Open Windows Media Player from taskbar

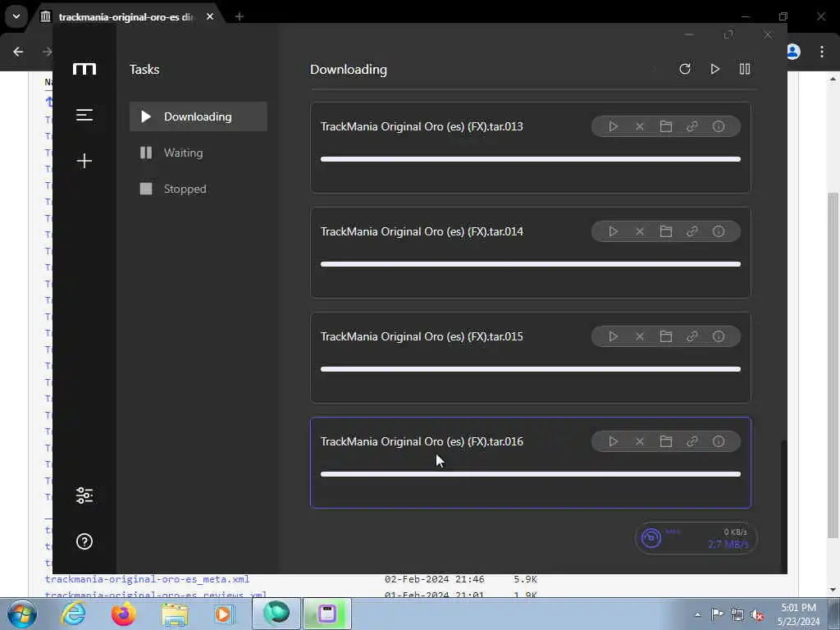(223, 614)
